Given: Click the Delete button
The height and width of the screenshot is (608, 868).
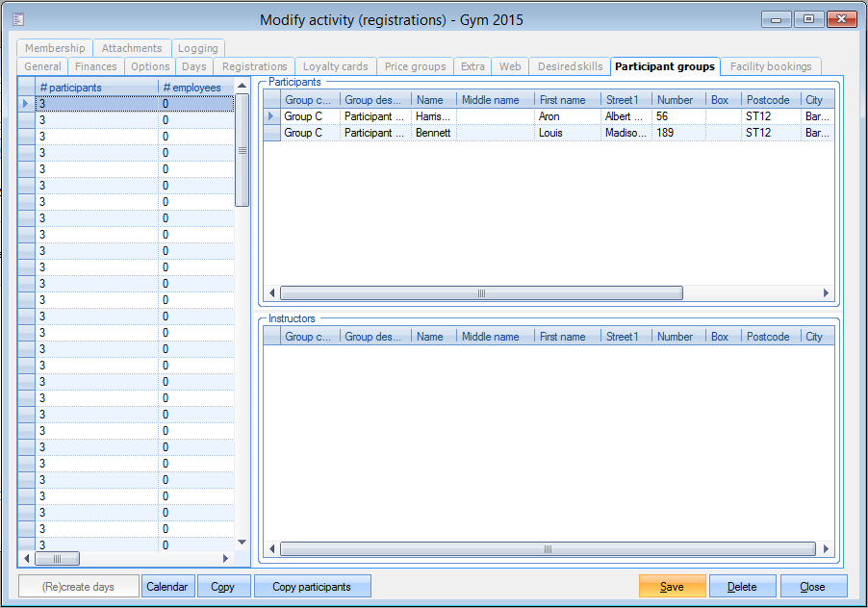Looking at the screenshot, I should [741, 586].
